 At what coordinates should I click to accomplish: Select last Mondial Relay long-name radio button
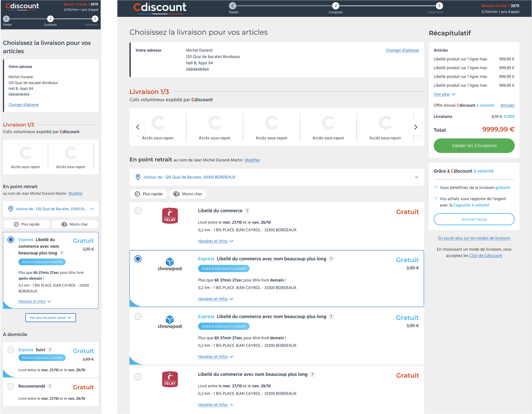tap(138, 377)
